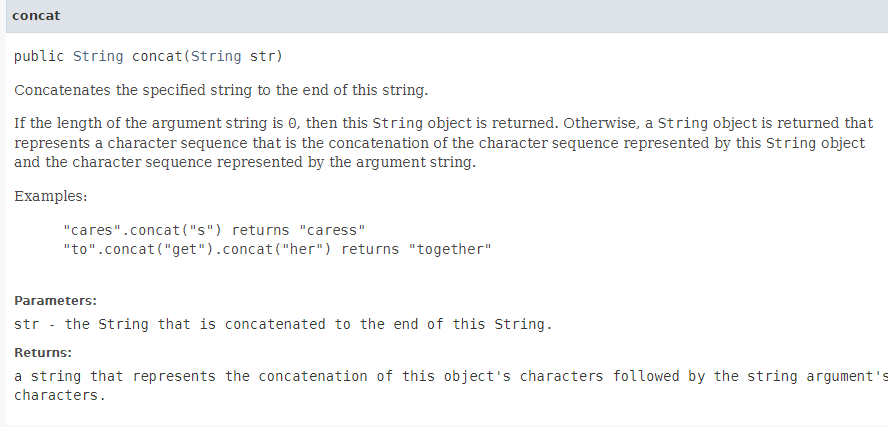Click the "Returns:" section label
888x427 pixels.
[x=43, y=353]
